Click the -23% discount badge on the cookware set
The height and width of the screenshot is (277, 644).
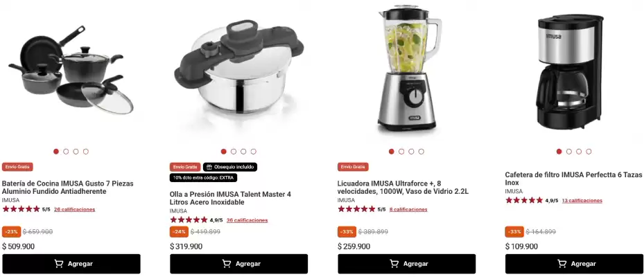pos(12,232)
